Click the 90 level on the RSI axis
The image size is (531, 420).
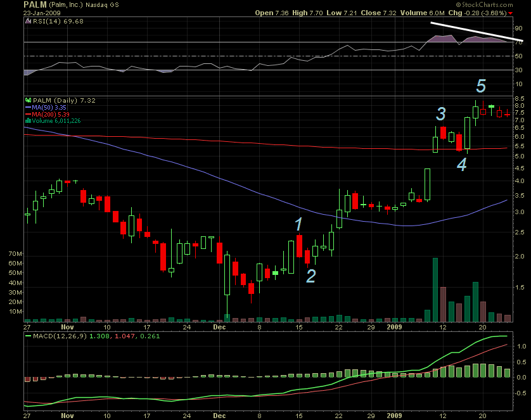(518, 29)
